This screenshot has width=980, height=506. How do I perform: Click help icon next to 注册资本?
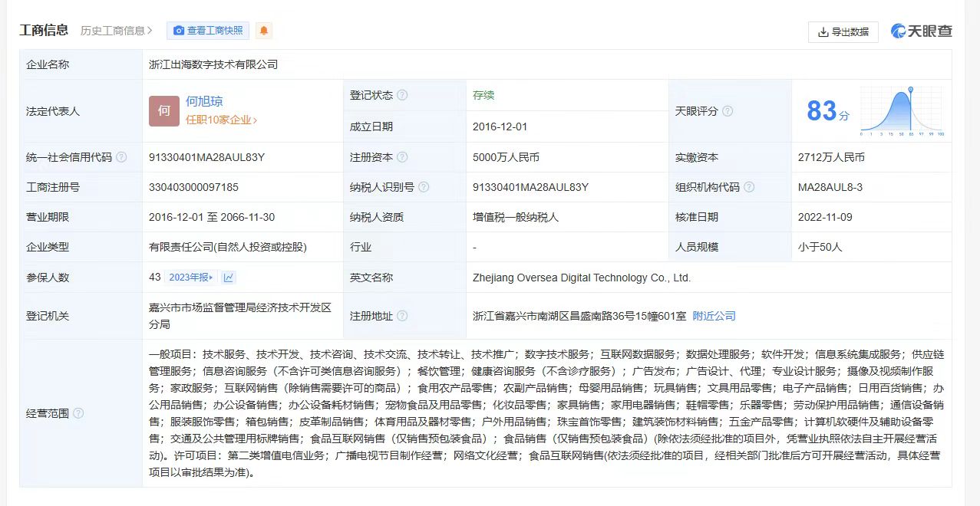tap(402, 157)
